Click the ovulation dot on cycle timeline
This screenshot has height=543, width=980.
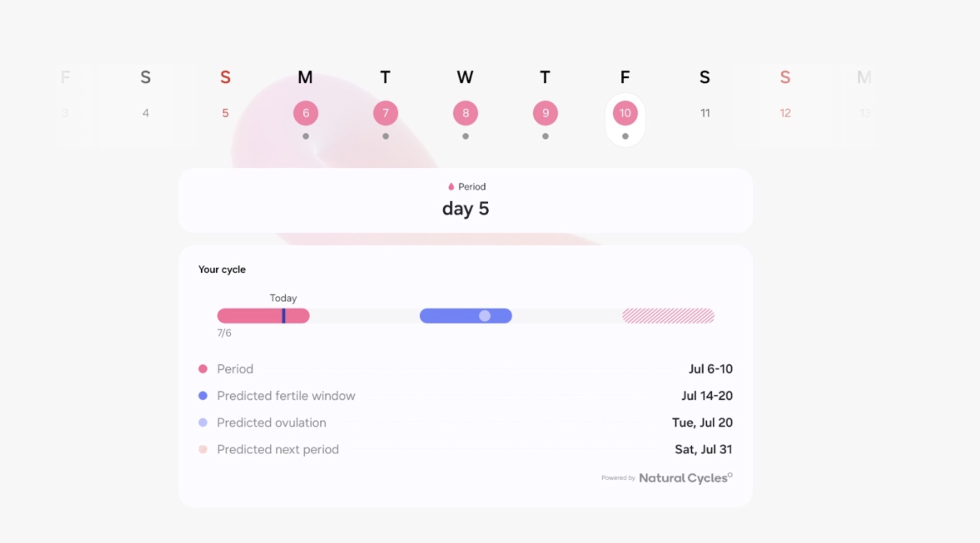[x=485, y=316]
